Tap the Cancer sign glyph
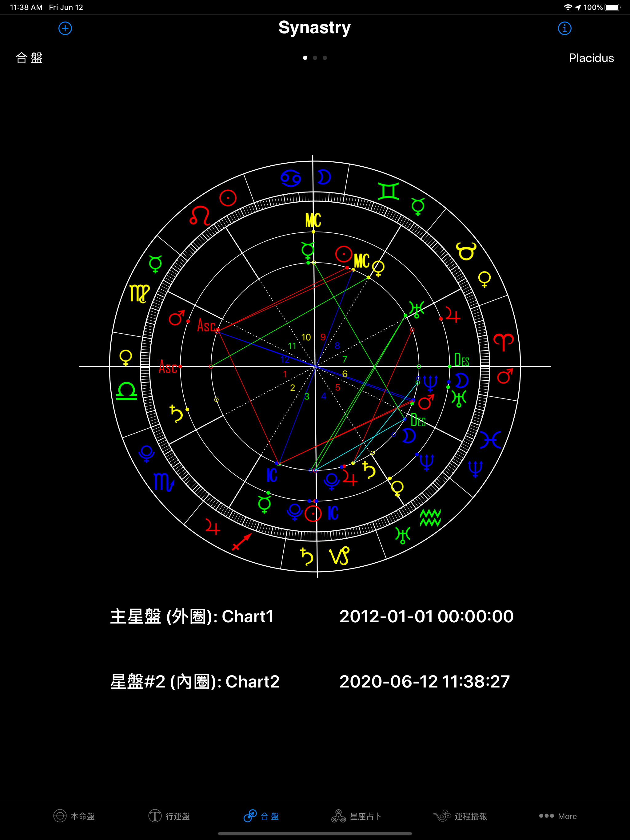The image size is (630, 840). tap(291, 178)
